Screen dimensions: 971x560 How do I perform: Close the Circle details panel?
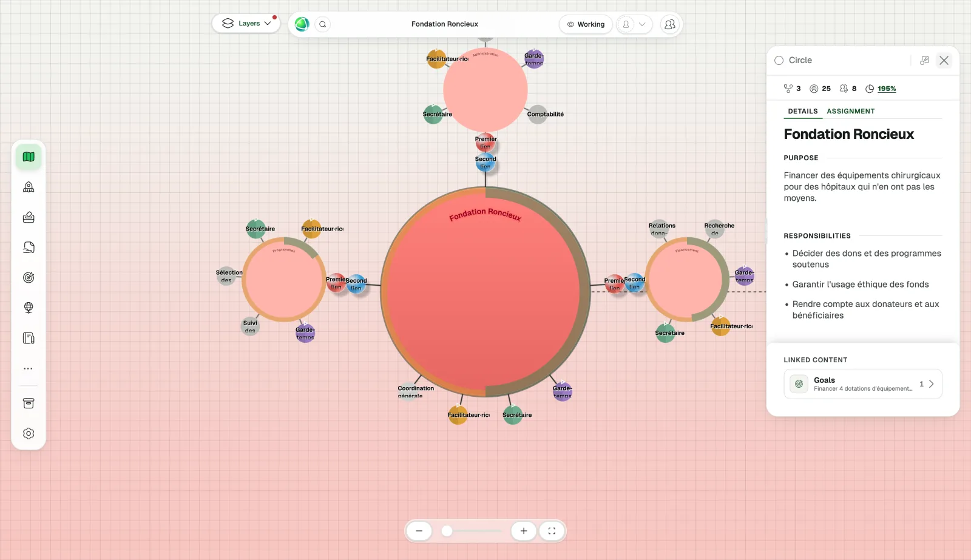click(x=944, y=60)
